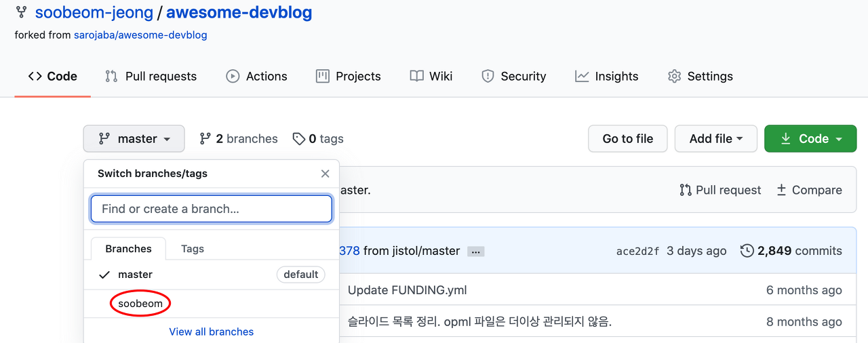Select the soobeom branch entry
The width and height of the screenshot is (868, 343).
[212, 304]
